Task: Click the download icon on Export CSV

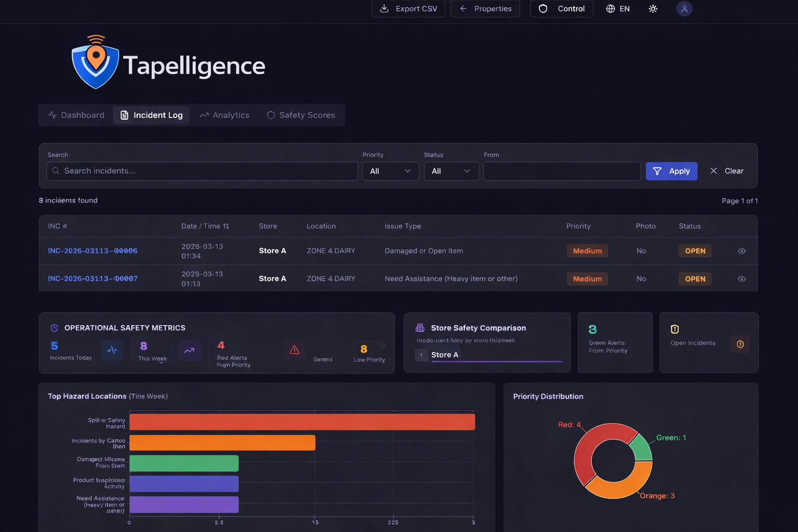Action: click(x=384, y=8)
